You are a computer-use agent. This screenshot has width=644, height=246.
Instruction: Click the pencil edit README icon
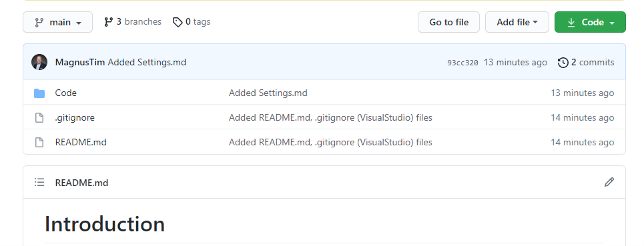[609, 182]
